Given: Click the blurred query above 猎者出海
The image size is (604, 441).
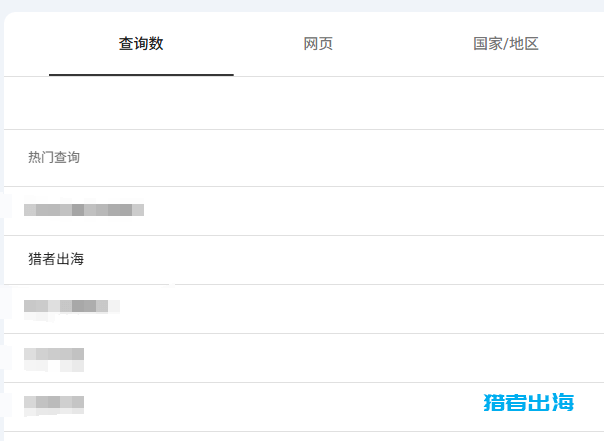Looking at the screenshot, I should point(84,210).
